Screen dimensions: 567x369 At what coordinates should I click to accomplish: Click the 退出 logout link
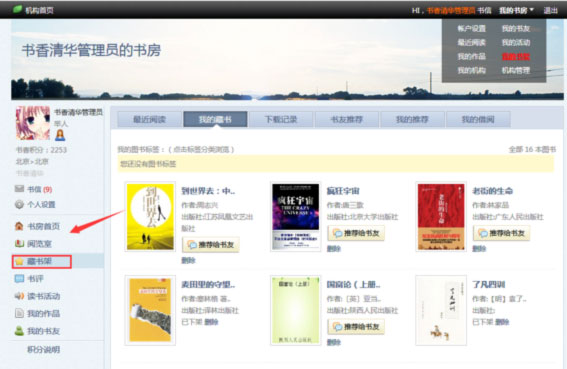coord(550,10)
